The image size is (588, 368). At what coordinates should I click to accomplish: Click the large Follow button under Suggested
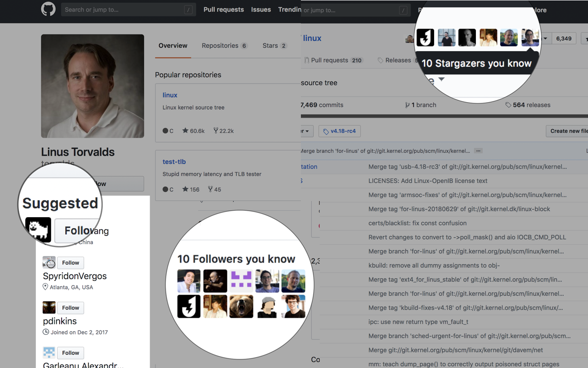78,230
